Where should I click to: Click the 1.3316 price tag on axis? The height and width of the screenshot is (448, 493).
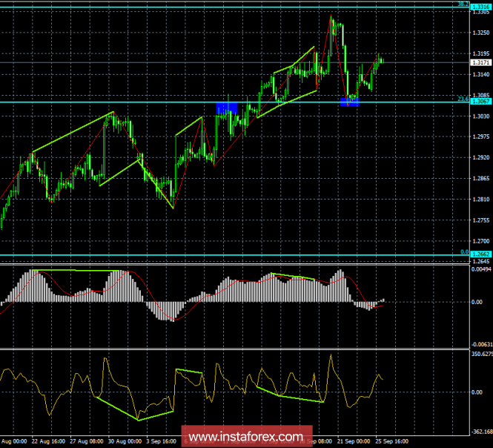(480, 27)
